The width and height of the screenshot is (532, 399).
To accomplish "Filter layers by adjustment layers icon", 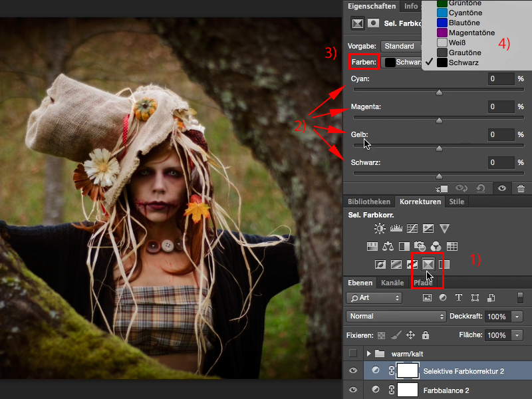I will 443,297.
